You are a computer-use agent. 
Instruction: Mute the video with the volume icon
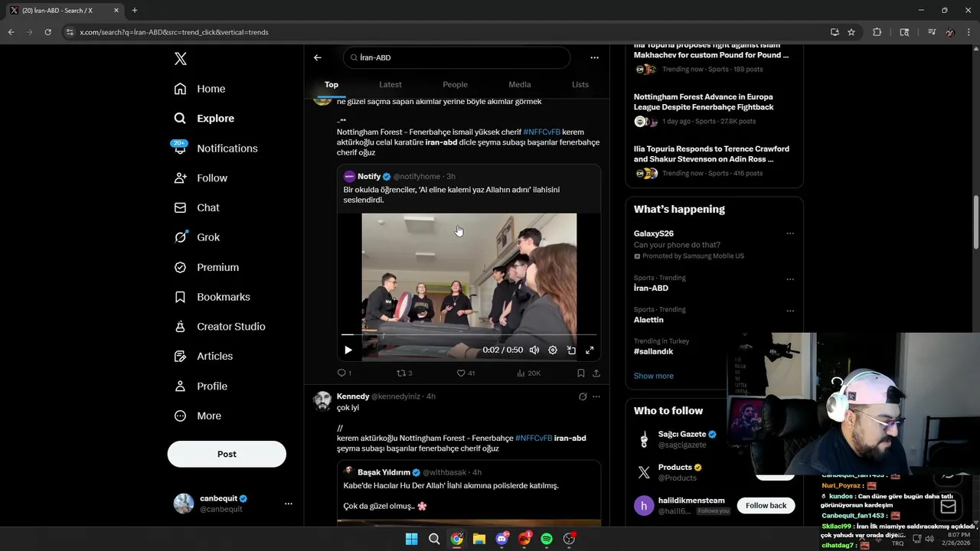pyautogui.click(x=534, y=350)
